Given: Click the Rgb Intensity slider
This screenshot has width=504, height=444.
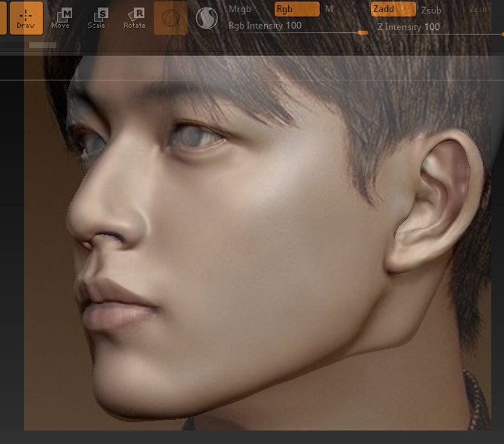Looking at the screenshot, I should (x=298, y=27).
